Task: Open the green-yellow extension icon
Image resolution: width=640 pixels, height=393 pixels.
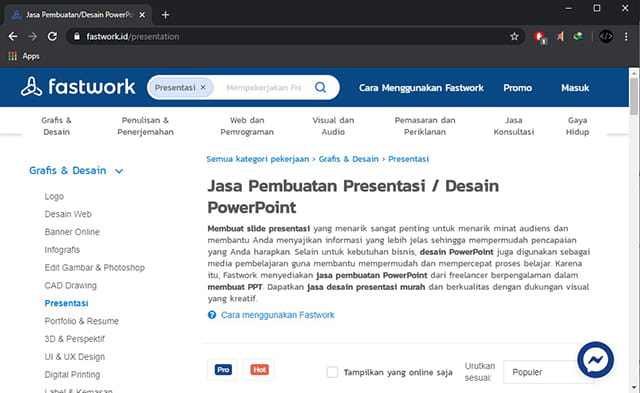Action: tap(578, 37)
